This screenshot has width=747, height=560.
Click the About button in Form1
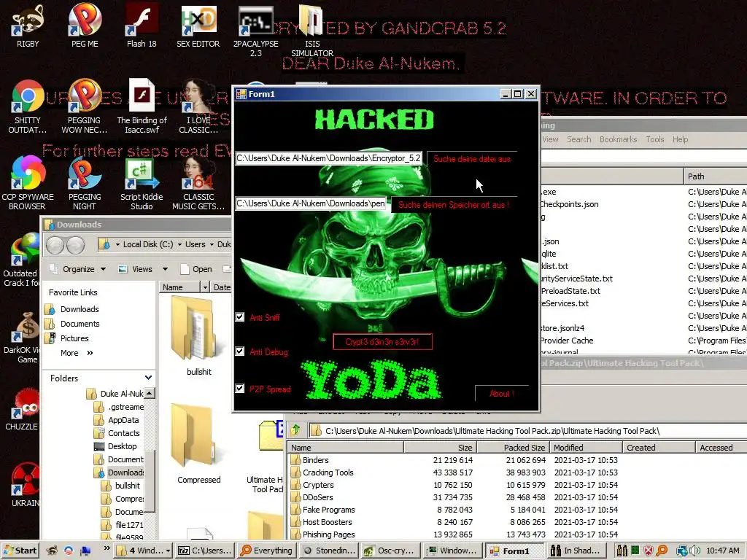[x=502, y=393]
